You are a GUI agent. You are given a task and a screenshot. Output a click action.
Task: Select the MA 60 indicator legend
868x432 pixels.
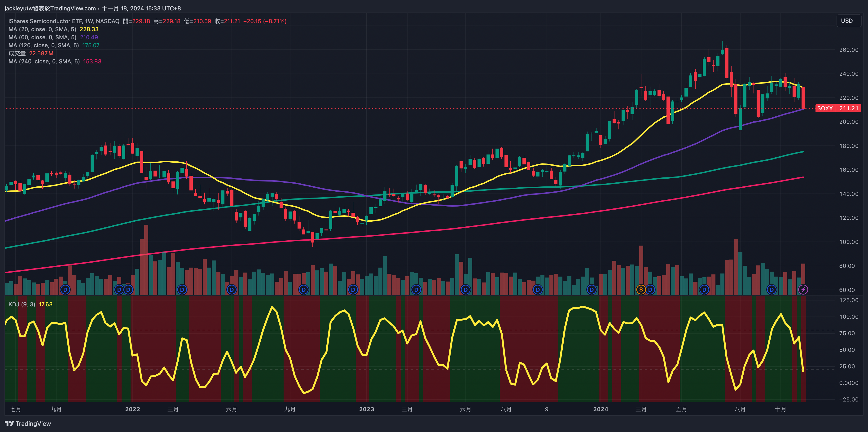pyautogui.click(x=42, y=37)
